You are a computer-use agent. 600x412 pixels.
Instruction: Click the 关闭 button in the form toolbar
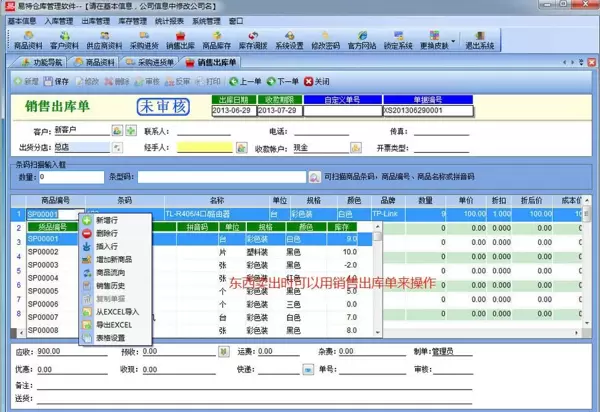pos(318,81)
